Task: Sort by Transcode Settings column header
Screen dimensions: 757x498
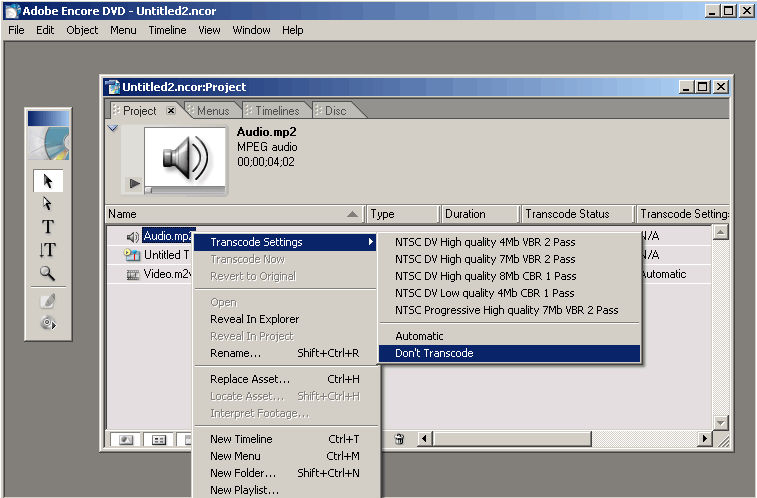Action: click(683, 214)
